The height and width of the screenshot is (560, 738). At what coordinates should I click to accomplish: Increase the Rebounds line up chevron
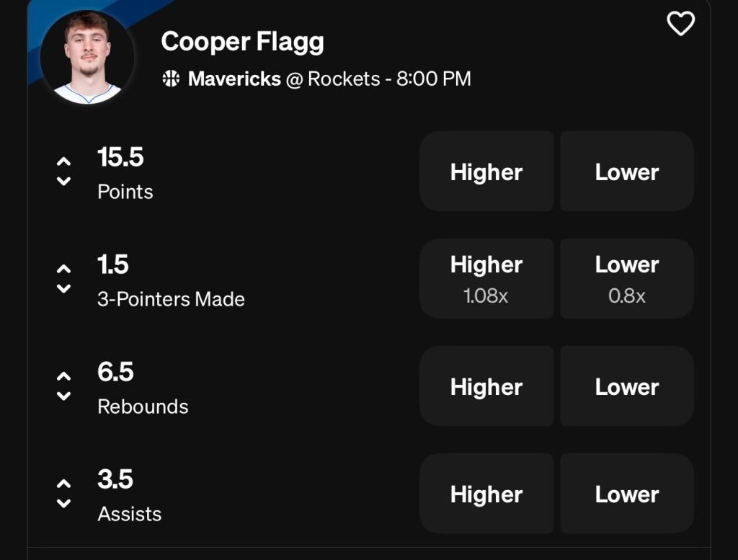(63, 376)
